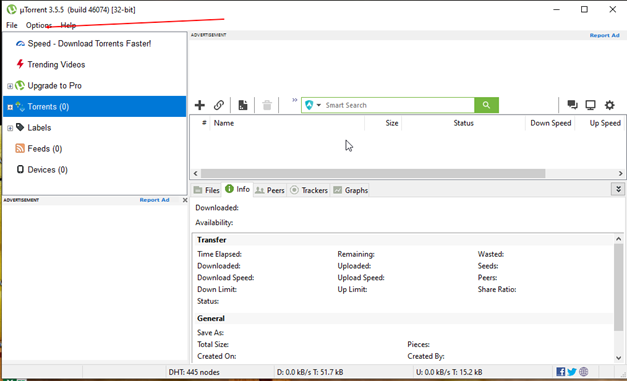Collapse the detail pane with double-chevron button

click(618, 189)
